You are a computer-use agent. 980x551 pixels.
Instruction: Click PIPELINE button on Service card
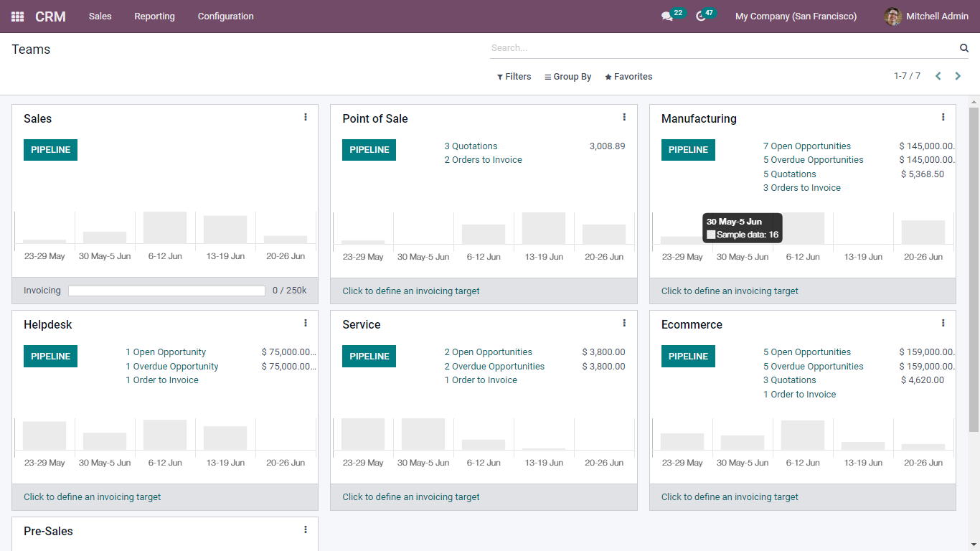point(369,356)
